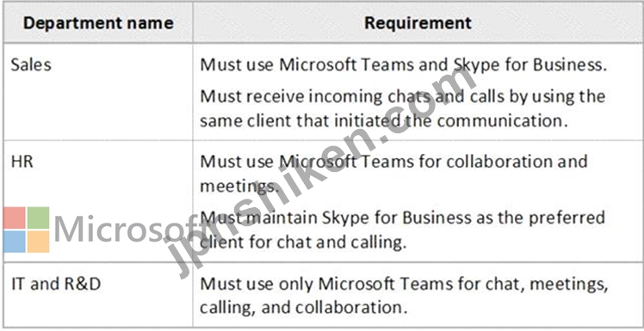The image size is (644, 331).
Task: Click the Department name column header
Action: (98, 23)
